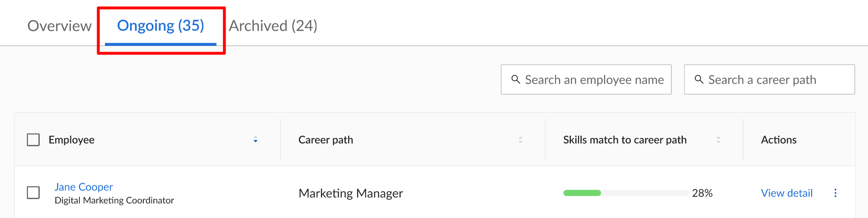868x218 pixels.
Task: Open Jane Cooper's profile link
Action: 84,187
